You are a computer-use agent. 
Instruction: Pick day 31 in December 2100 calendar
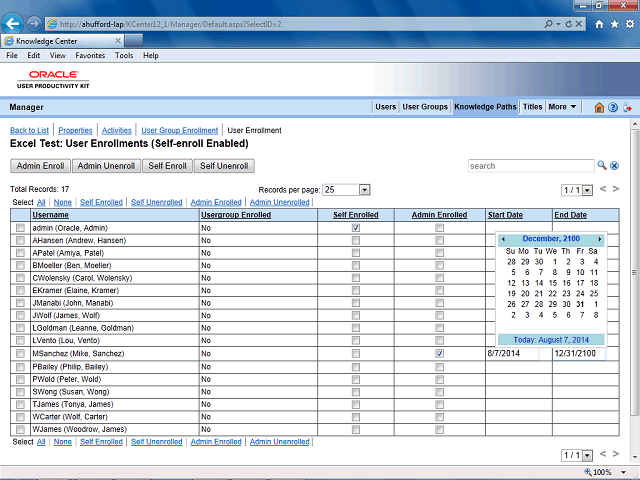(x=580, y=304)
